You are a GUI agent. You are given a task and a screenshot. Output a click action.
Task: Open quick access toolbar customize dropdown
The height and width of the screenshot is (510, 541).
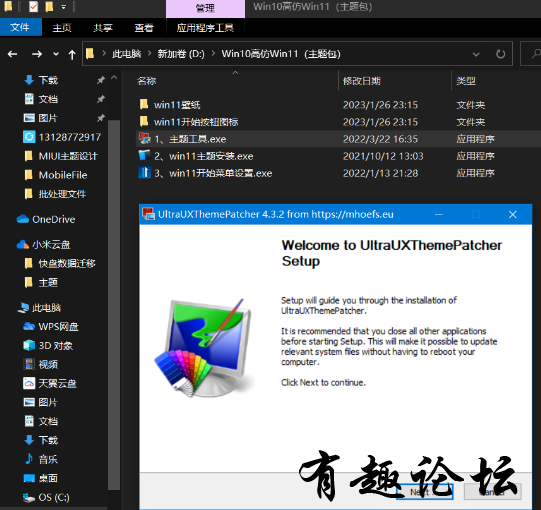(x=63, y=7)
